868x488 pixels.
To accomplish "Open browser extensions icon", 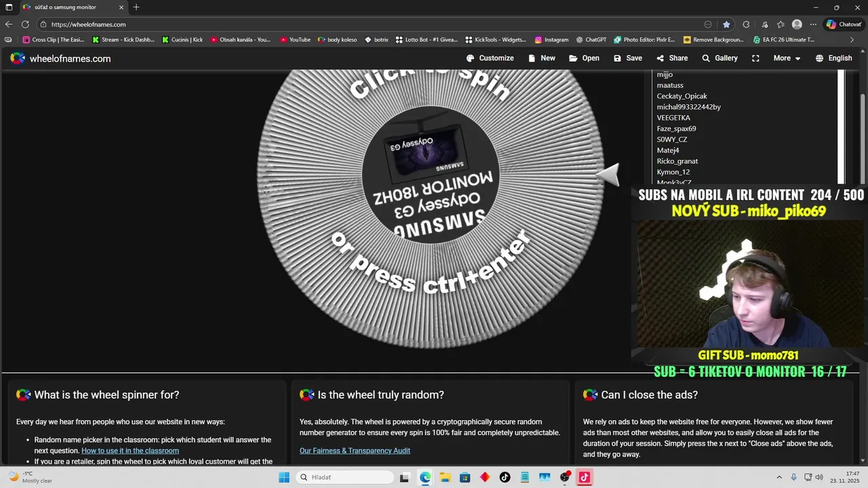I will [x=746, y=24].
